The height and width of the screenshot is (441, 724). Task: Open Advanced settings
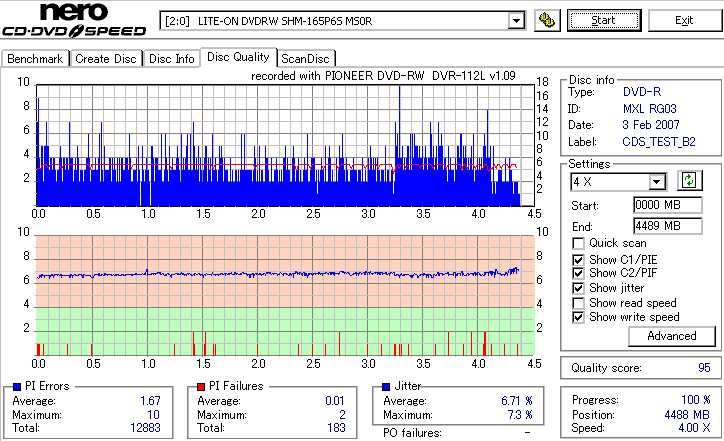[x=672, y=336]
